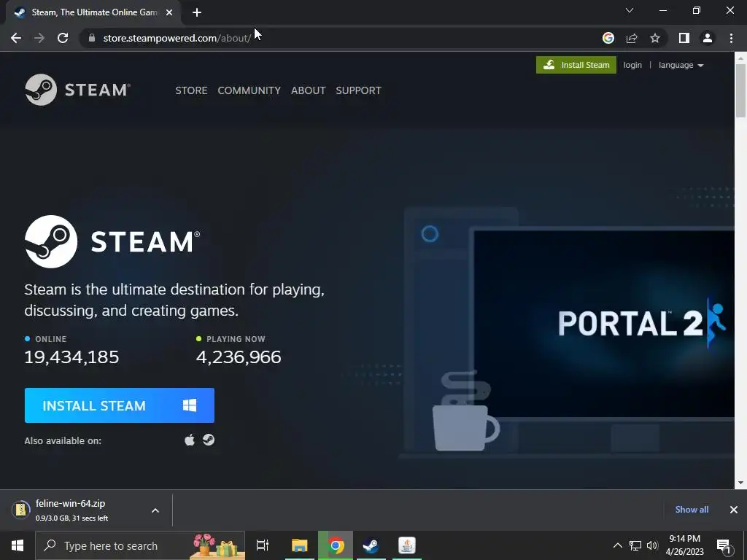747x560 pixels.
Task: Show hidden system tray icons
Action: (617, 545)
